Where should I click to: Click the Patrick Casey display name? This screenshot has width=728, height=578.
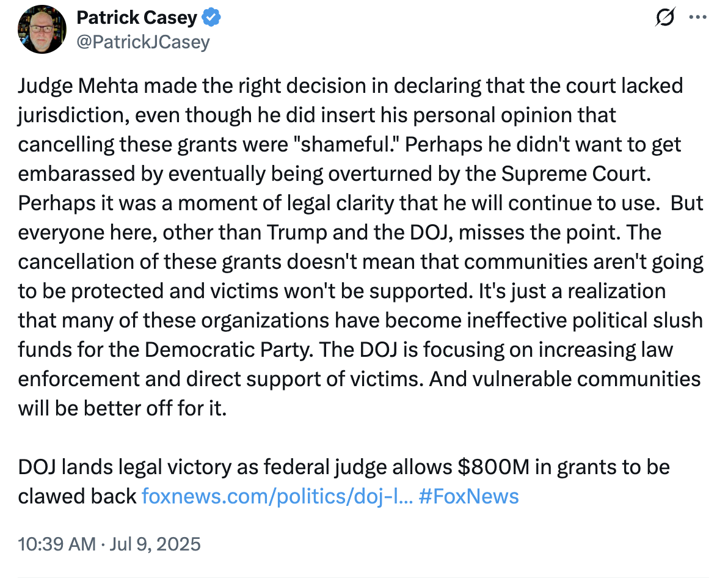137,18
